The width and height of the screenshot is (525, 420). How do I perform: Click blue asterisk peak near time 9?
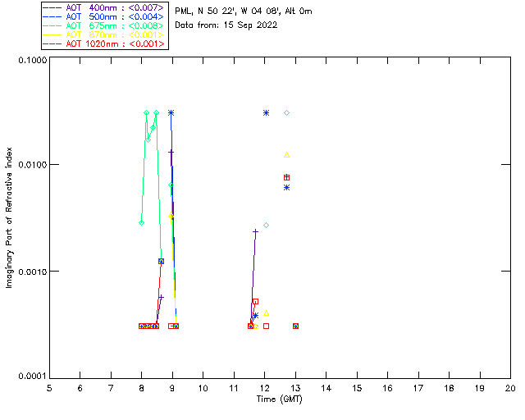pos(171,113)
